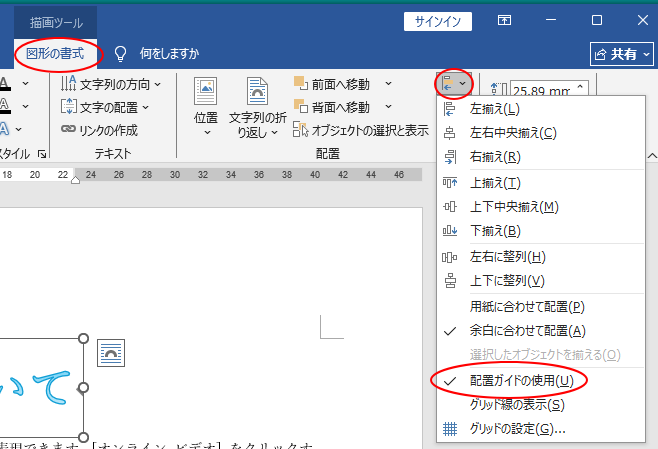Select the 描画ツール contextual tab header

coord(56,23)
